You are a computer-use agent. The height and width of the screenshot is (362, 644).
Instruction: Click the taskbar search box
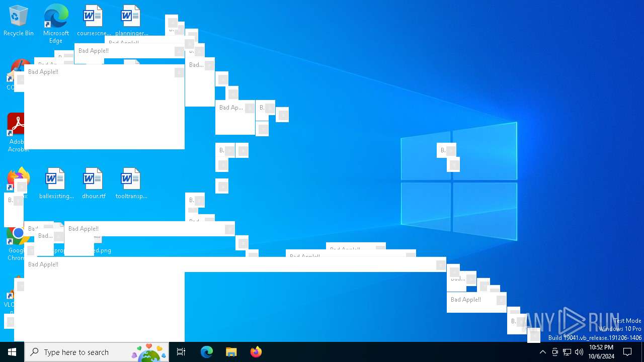[x=96, y=352]
